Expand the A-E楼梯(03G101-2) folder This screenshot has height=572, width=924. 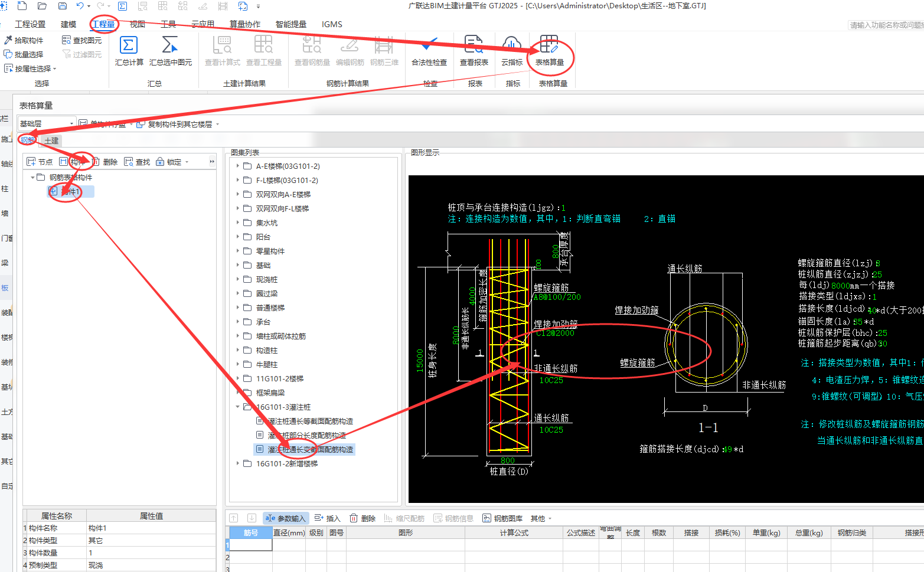click(x=238, y=166)
